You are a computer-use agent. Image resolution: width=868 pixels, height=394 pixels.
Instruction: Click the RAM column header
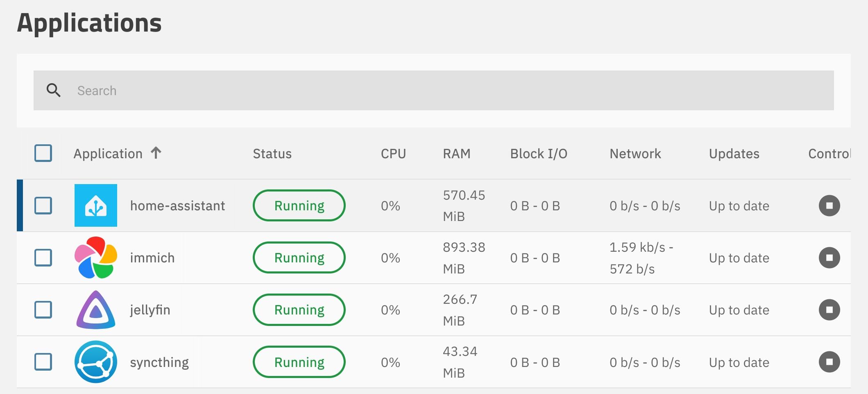tap(456, 154)
